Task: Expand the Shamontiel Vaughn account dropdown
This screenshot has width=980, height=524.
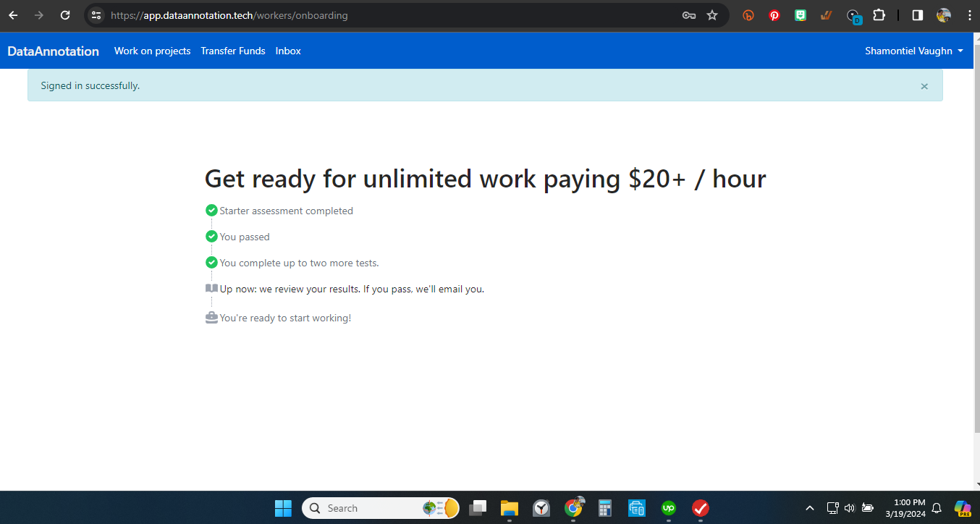Action: (913, 51)
